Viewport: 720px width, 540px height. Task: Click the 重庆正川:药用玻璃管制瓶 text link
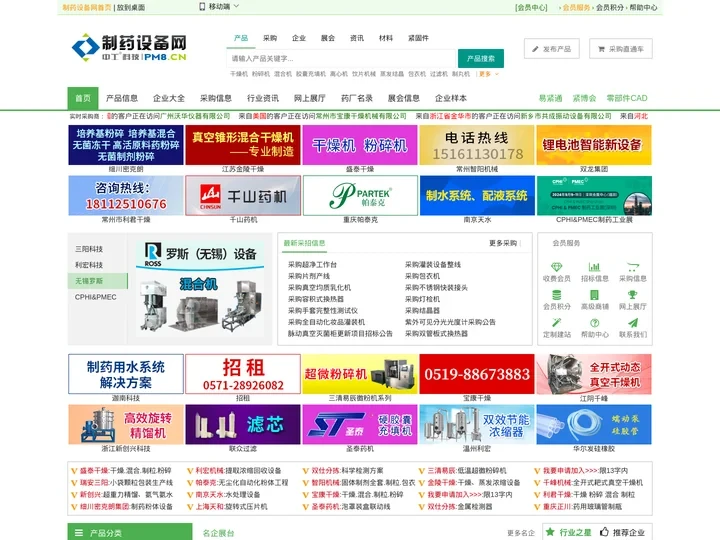point(582,506)
